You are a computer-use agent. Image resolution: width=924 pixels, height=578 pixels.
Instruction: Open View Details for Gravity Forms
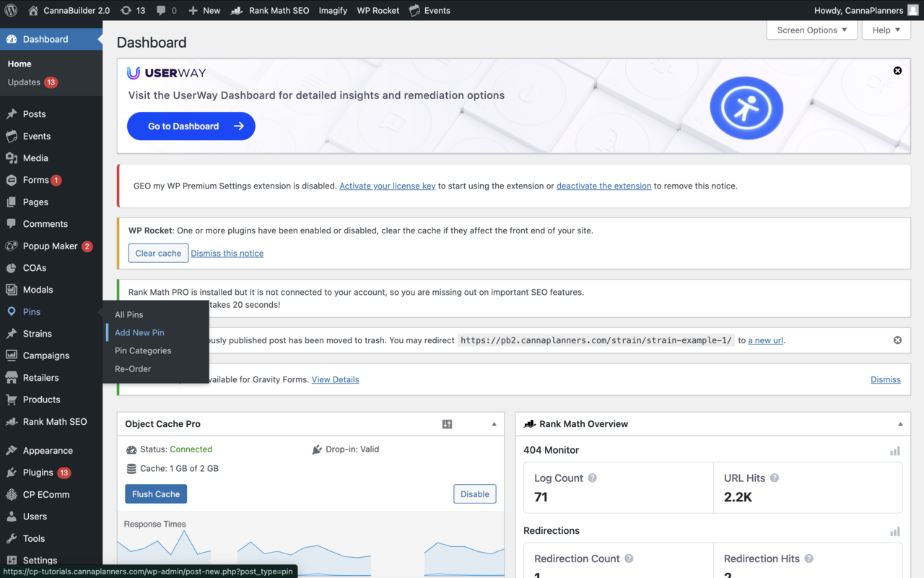coord(335,379)
